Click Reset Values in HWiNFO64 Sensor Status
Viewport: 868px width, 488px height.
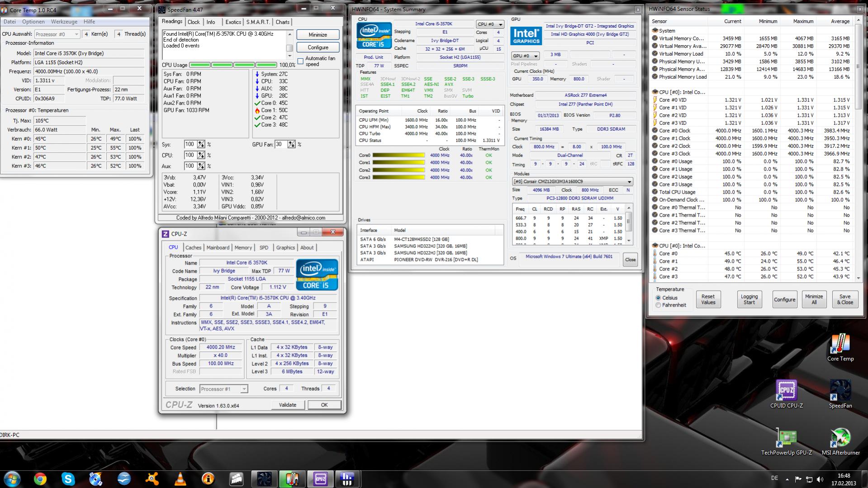(x=708, y=299)
